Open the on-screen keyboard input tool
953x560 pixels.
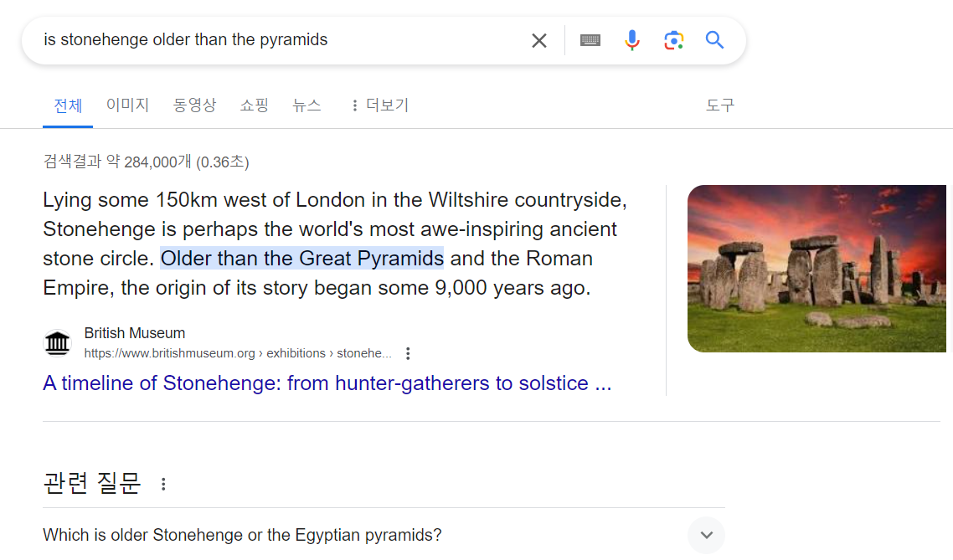tap(590, 40)
